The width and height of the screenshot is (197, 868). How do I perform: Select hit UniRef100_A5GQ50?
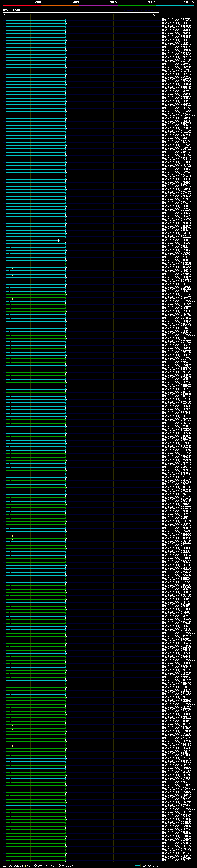click(x=177, y=321)
